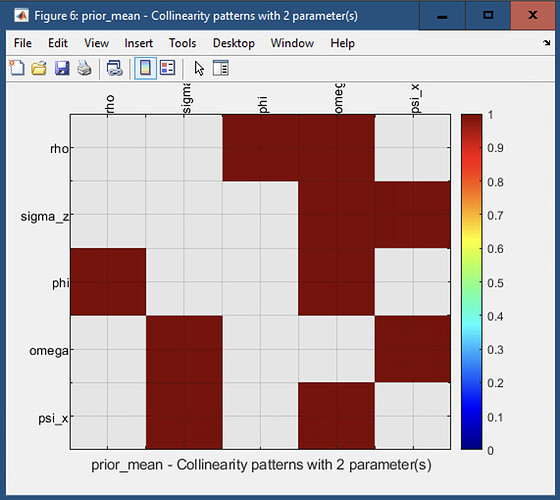560x500 pixels.
Task: Click the dock figure arrow icon
Action: tap(546, 43)
